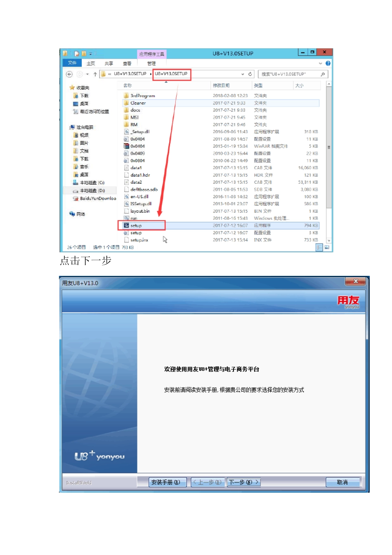Refresh the Explorer address bar
Screen dimensions: 392x555
tap(250, 74)
